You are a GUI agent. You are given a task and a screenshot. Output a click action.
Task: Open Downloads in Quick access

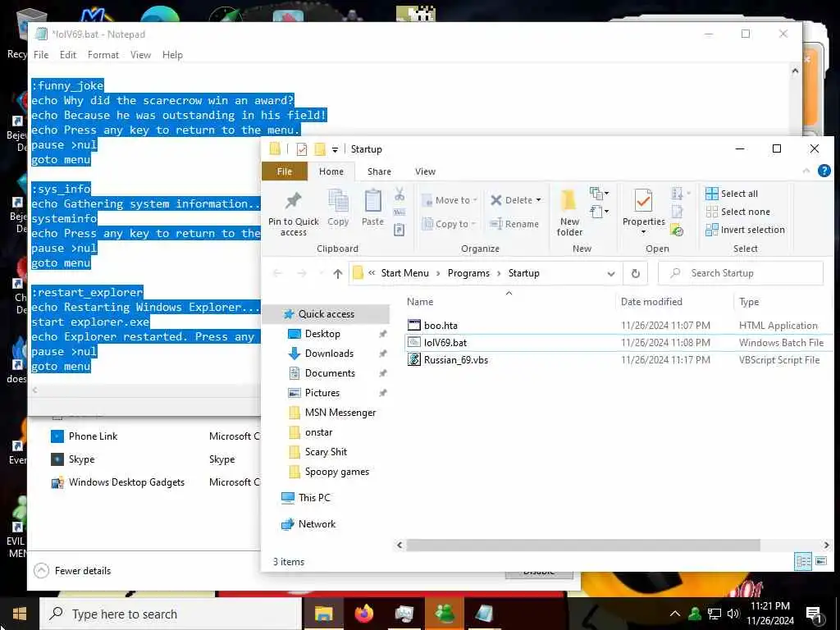point(328,354)
